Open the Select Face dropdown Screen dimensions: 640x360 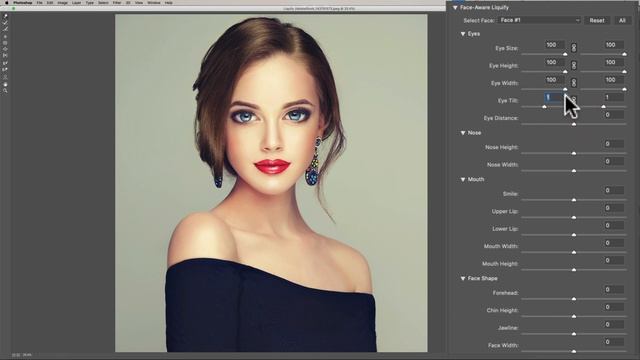coord(539,20)
